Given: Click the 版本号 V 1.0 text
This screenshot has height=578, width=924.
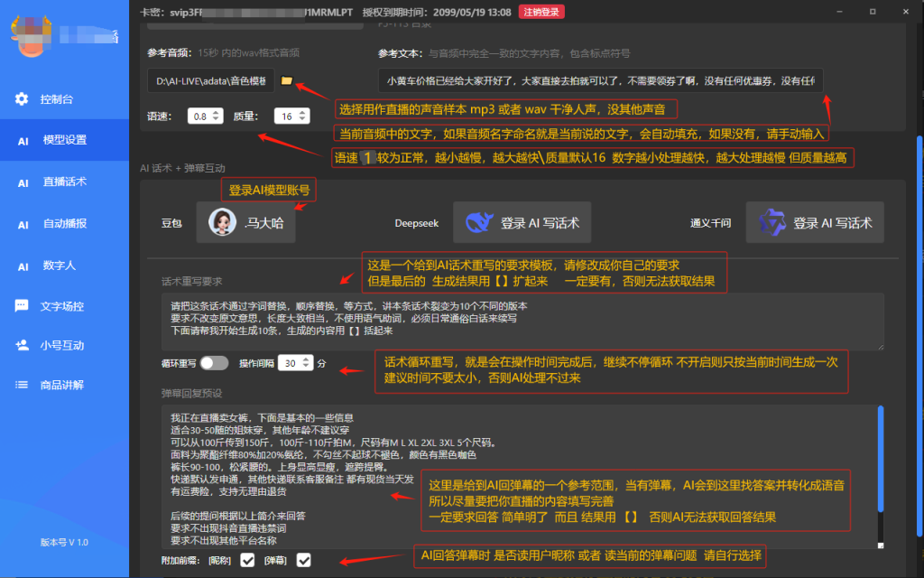Looking at the screenshot, I should point(64,542).
